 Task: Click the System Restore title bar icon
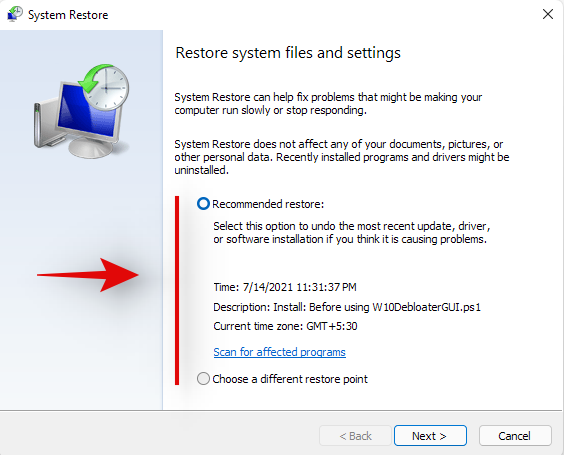15,14
